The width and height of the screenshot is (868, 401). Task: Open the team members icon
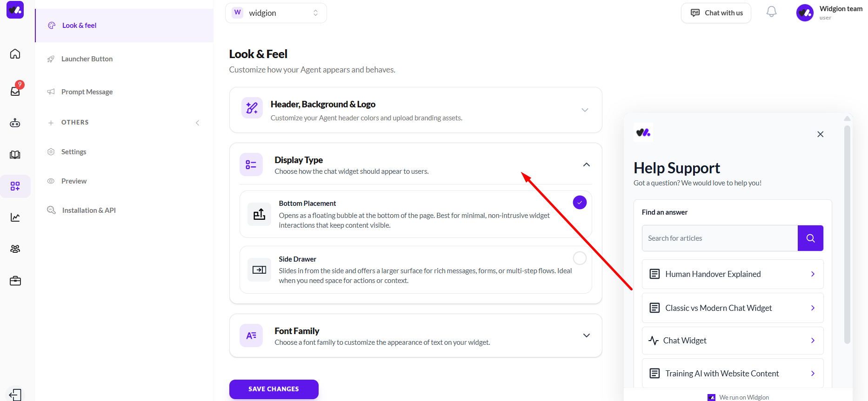[x=15, y=249]
